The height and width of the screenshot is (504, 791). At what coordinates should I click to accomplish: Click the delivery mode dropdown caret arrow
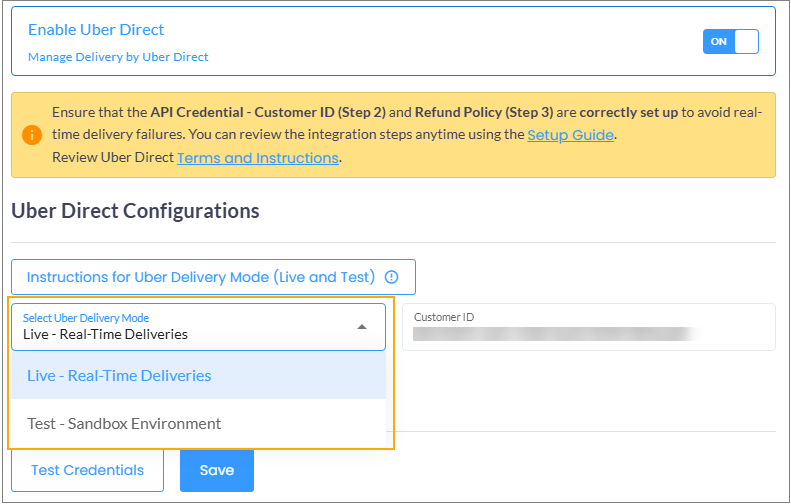(362, 327)
